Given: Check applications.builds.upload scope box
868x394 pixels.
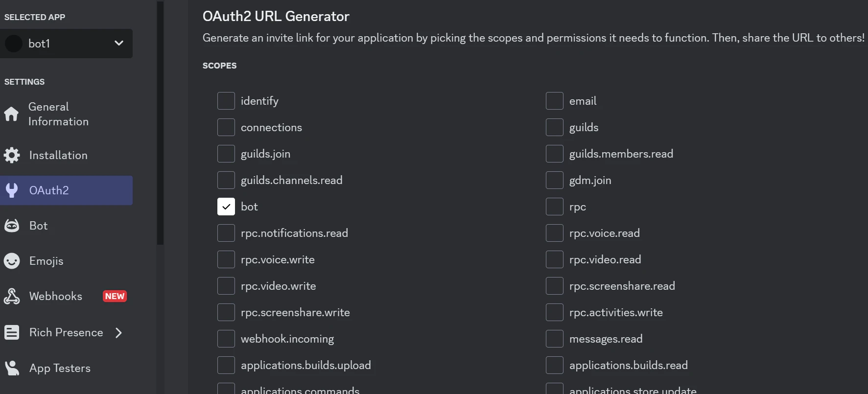Looking at the screenshot, I should pos(226,365).
